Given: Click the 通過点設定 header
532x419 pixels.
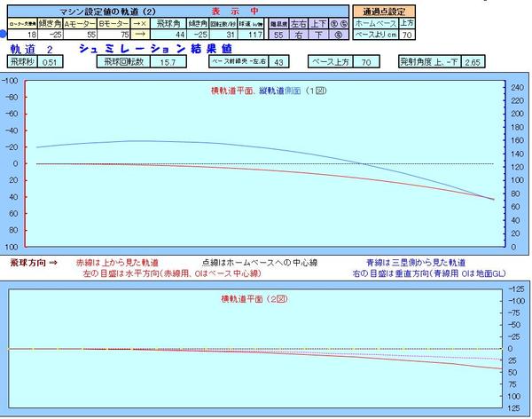Looking at the screenshot, I should (x=385, y=12).
